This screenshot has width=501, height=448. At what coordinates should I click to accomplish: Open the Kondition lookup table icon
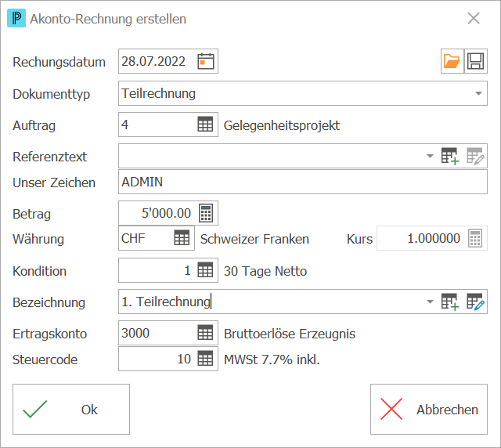pyautogui.click(x=205, y=270)
